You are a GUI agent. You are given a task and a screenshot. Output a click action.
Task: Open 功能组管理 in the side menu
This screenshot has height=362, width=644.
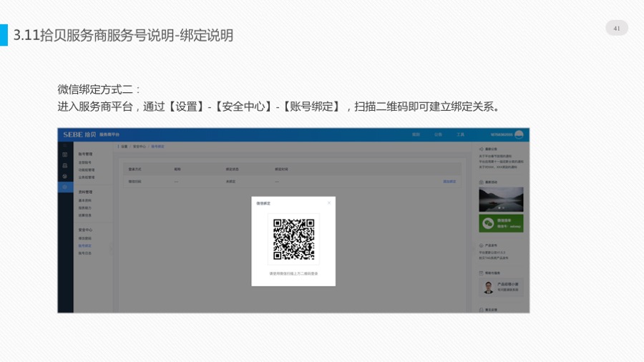tap(87, 170)
